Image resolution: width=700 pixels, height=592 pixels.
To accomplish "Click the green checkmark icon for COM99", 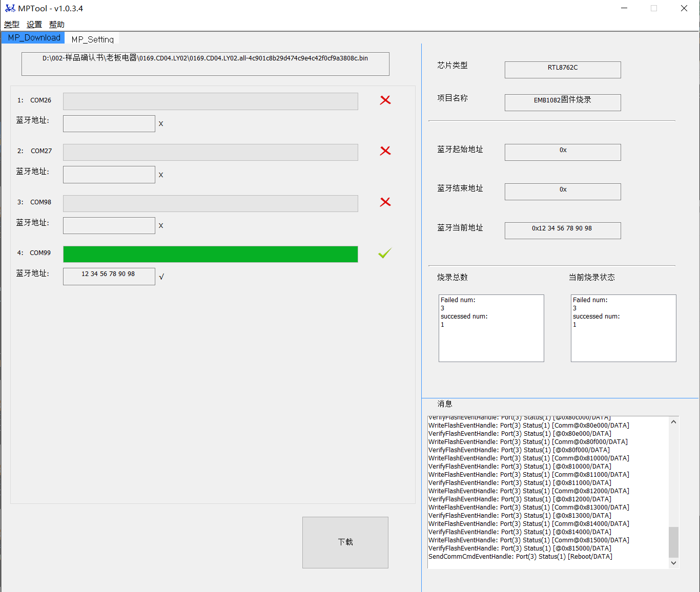I will point(385,252).
